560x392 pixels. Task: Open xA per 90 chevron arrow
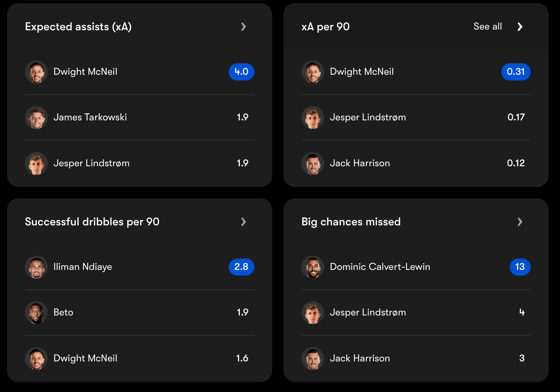click(520, 27)
